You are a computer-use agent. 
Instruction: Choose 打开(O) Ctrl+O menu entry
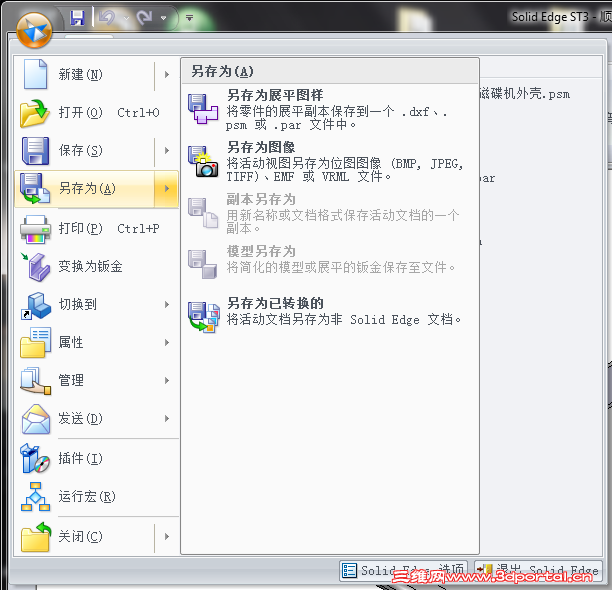pyautogui.click(x=97, y=113)
